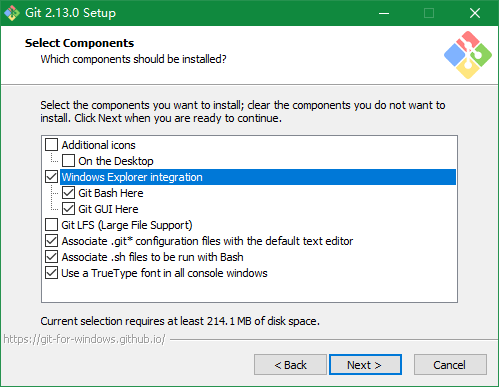Toggle Associate .git* configuration files checkbox
The image size is (499, 387).
click(x=51, y=241)
